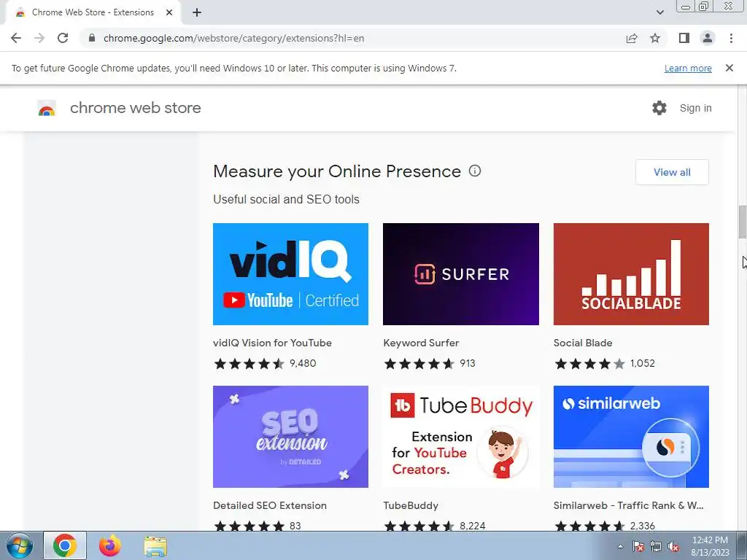The image size is (747, 560).
Task: Share this page using the share icon
Action: (632, 38)
